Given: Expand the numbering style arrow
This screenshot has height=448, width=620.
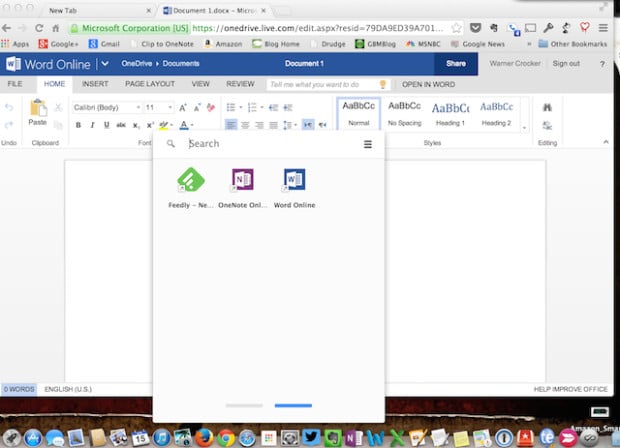Looking at the screenshot, I should (262, 107).
